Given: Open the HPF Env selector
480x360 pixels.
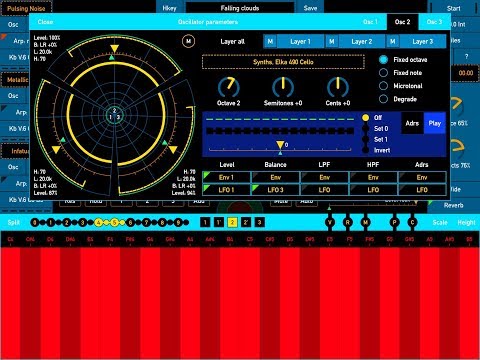Looking at the screenshot, I should coord(373,177).
